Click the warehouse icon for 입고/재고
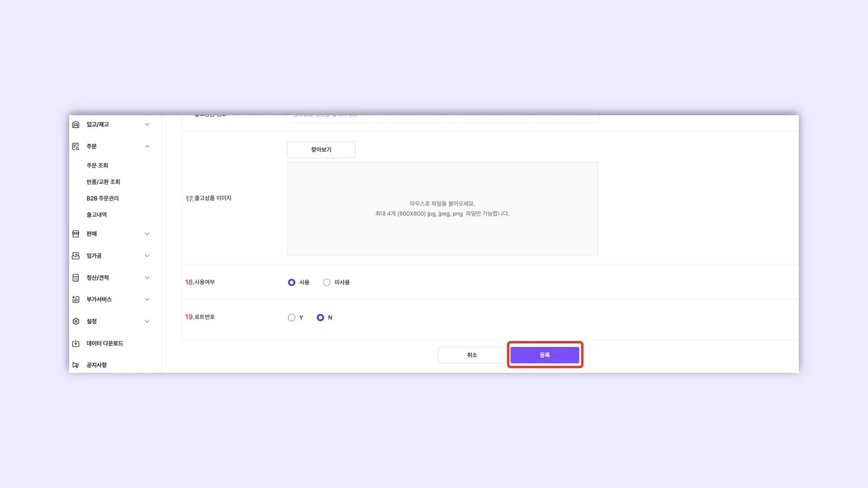Viewport: 868px width, 488px height. click(75, 124)
